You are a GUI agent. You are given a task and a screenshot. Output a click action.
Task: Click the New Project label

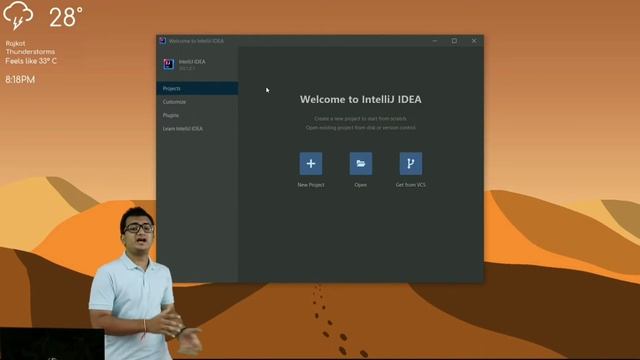[311, 185]
